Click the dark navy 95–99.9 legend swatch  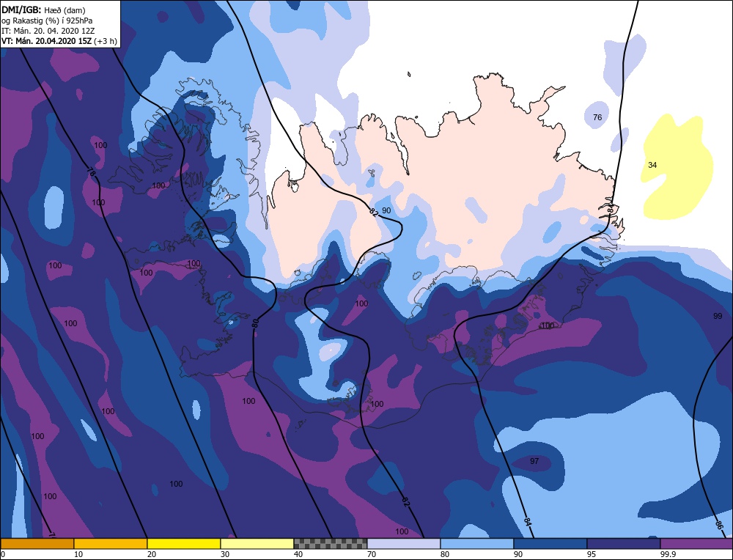pos(624,544)
